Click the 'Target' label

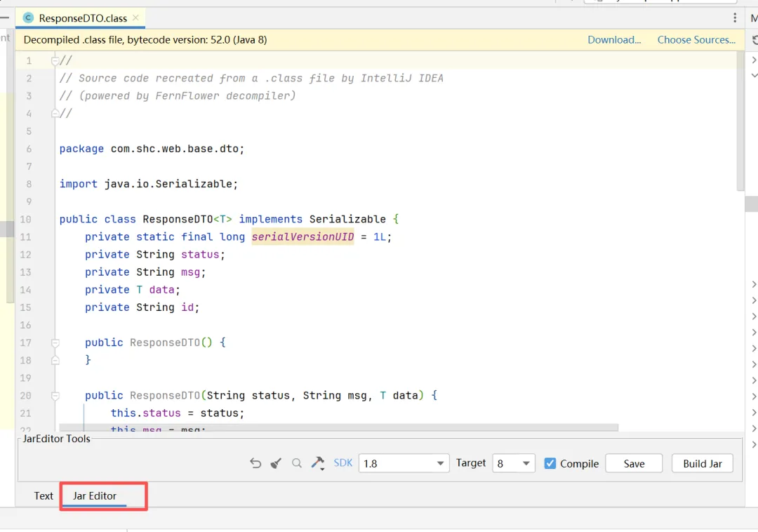(470, 463)
